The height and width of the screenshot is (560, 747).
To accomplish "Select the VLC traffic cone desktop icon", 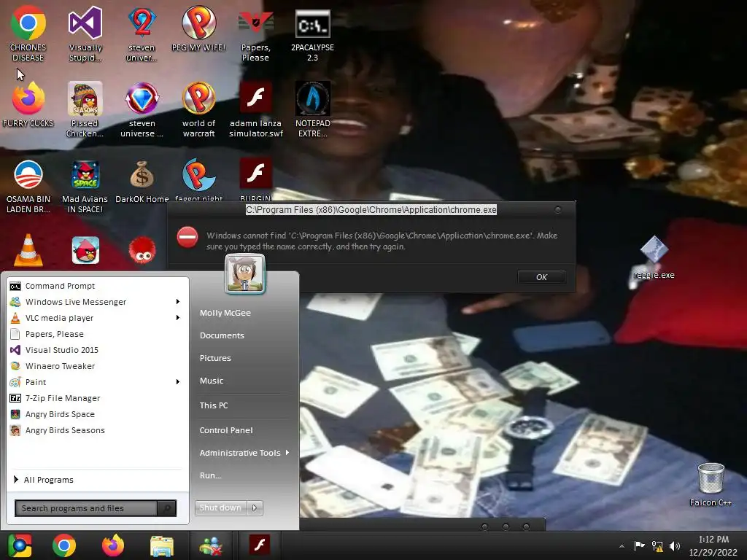I will (28, 249).
